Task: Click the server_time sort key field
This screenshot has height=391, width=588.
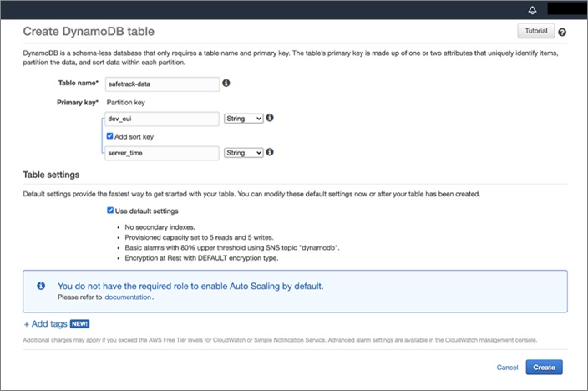Action: pos(162,153)
